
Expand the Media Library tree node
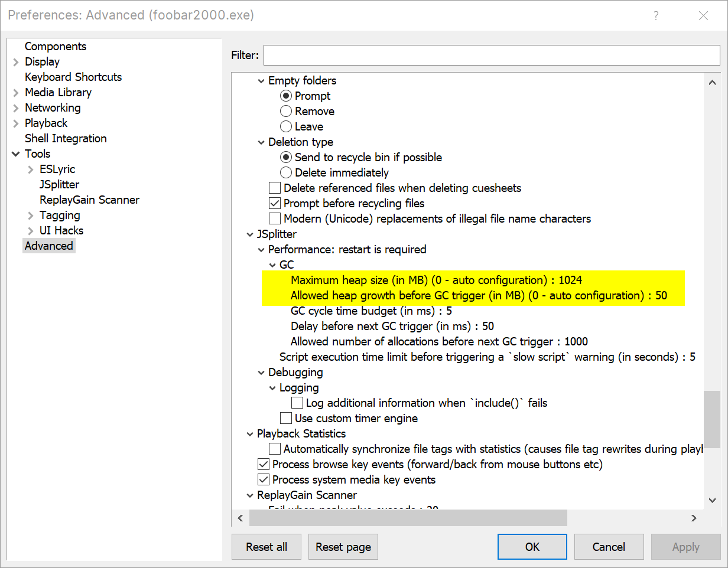16,93
